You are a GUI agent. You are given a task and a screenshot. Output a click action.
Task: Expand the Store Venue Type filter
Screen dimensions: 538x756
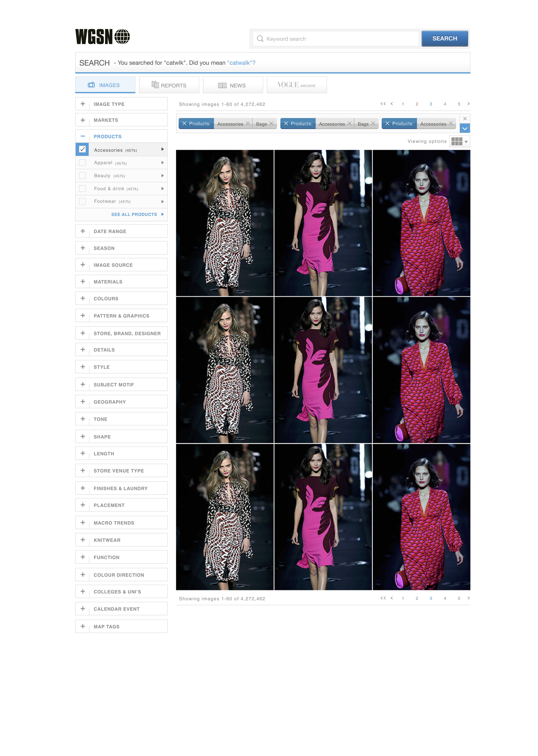121,470
